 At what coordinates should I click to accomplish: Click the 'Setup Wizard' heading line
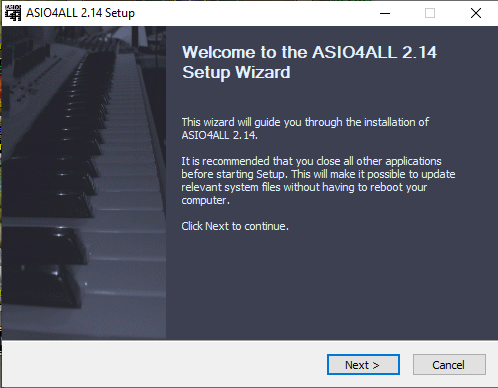236,73
